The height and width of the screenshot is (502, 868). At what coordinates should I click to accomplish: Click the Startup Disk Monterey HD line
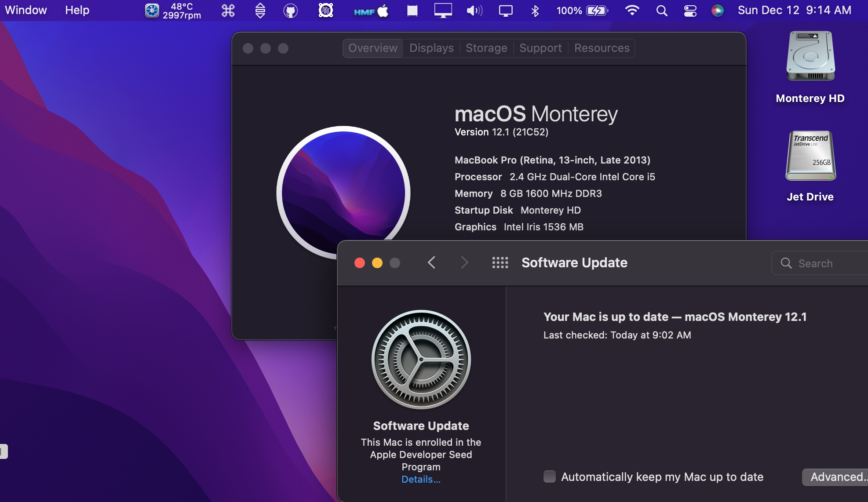coord(518,210)
